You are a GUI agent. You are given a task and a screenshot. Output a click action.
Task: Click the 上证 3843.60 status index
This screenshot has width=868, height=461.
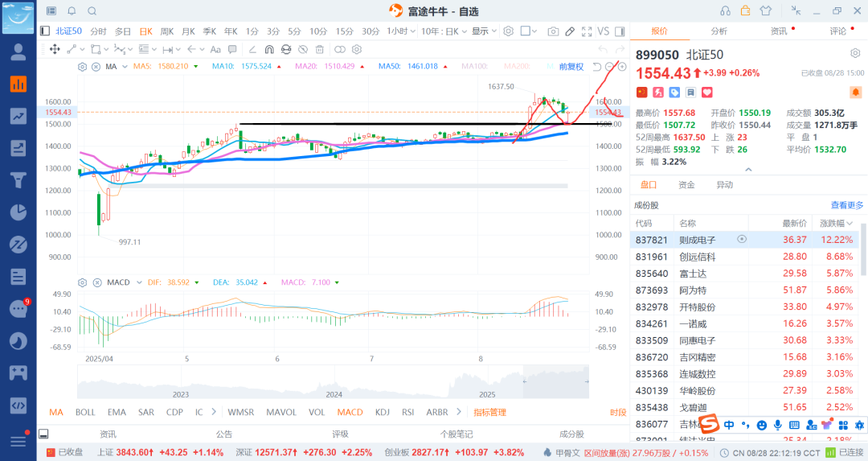[161, 452]
